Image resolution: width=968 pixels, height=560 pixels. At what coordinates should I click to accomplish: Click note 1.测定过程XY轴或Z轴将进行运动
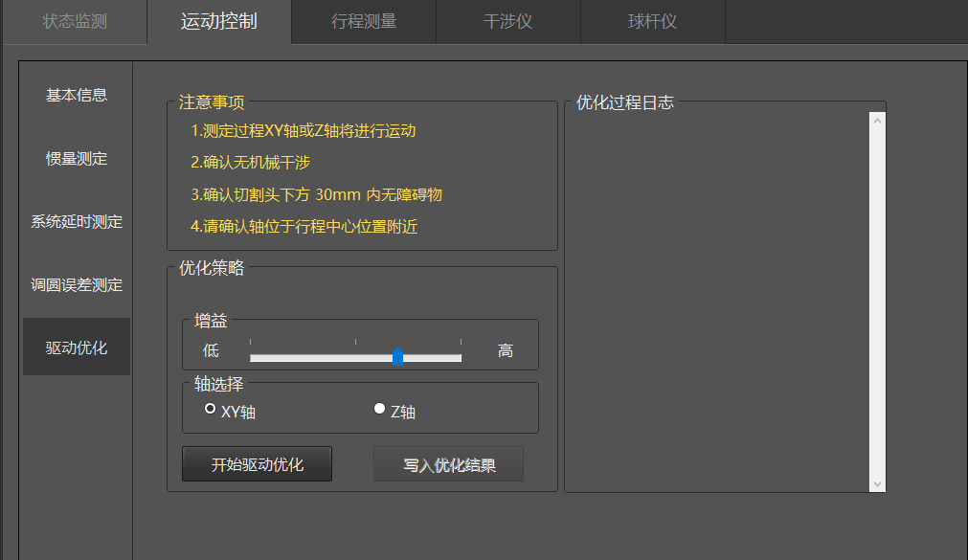pyautogui.click(x=304, y=131)
